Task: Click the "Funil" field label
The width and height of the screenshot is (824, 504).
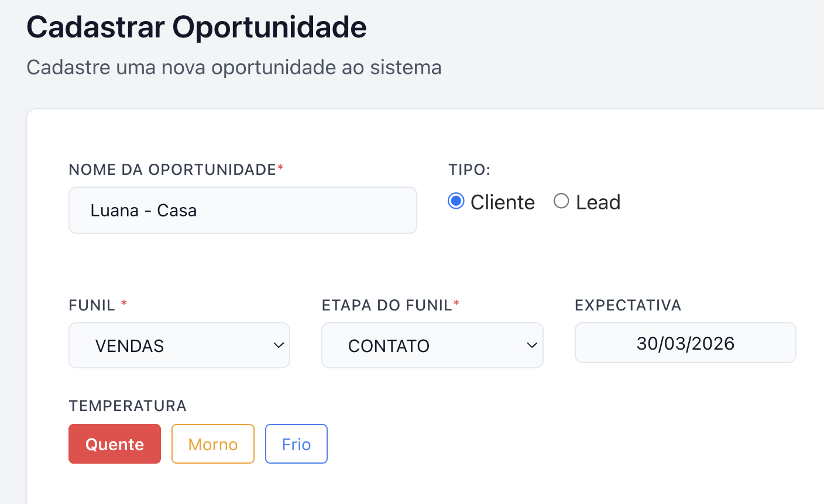Action: (x=92, y=305)
